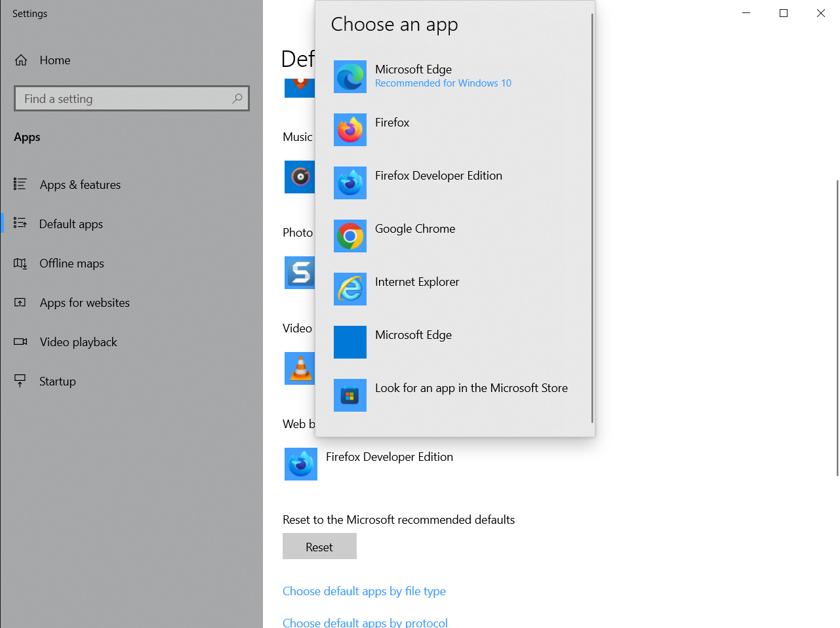This screenshot has height=628, width=840.
Task: Open Choose default apps by file type
Action: point(364,591)
